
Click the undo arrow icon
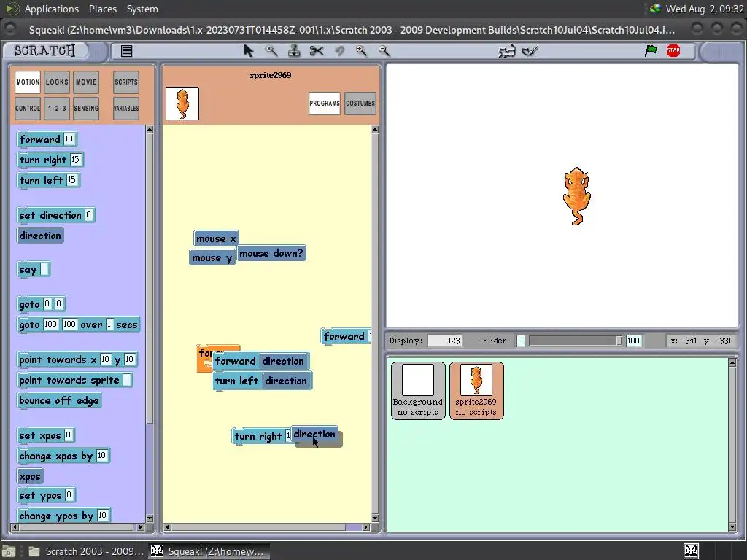339,51
